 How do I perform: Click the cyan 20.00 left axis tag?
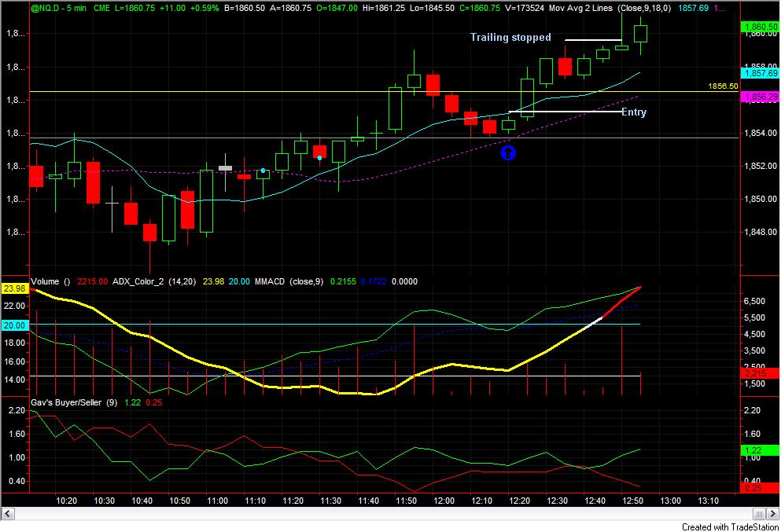(14, 325)
